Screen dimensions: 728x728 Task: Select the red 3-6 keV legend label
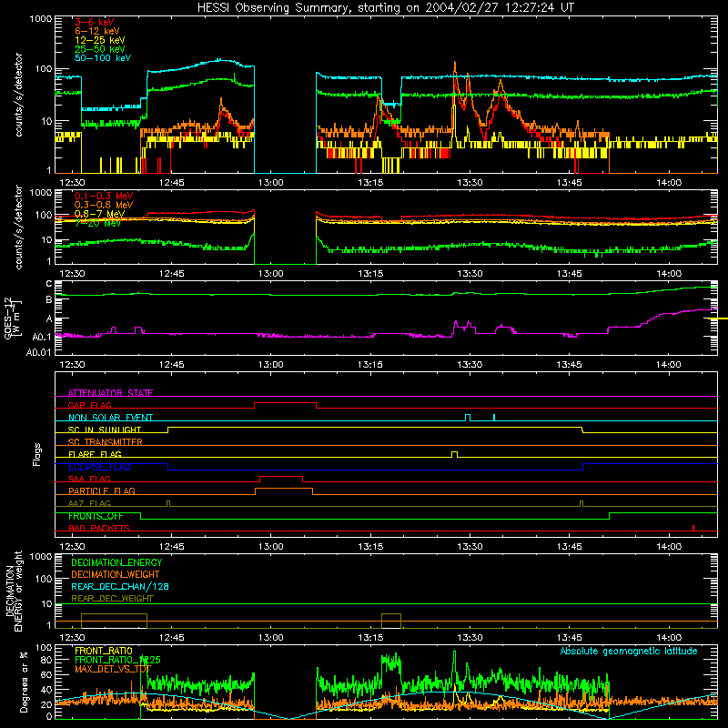click(x=95, y=22)
